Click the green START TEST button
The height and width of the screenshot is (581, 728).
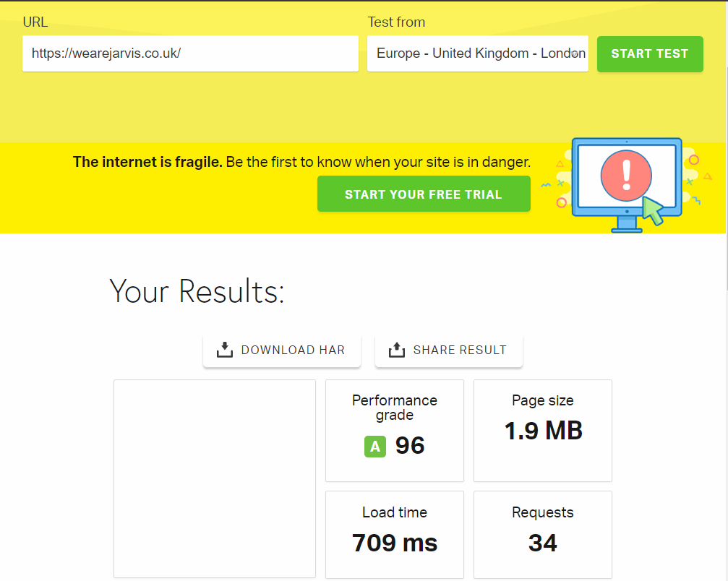tap(649, 53)
